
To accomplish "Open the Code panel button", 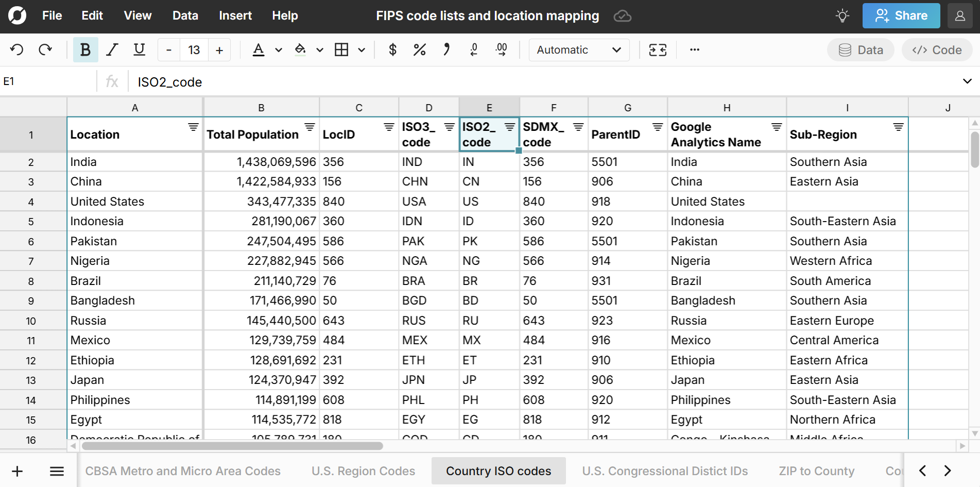I will [x=937, y=50].
